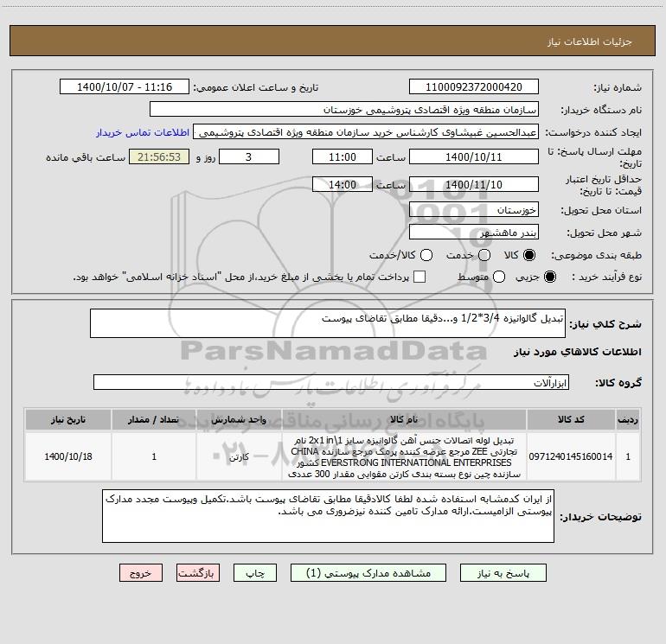Click the خروج exit button
Image resolution: width=666 pixels, height=644 pixels.
(141, 573)
